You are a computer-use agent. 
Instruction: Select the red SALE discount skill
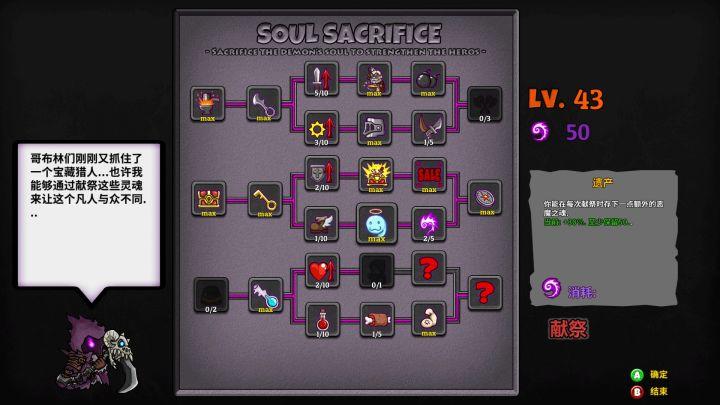[x=429, y=175]
